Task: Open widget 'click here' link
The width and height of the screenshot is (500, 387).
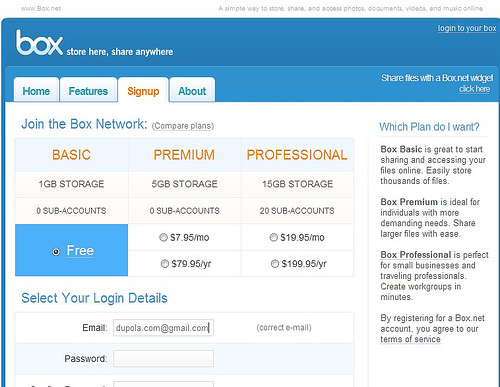Action: click(x=474, y=89)
